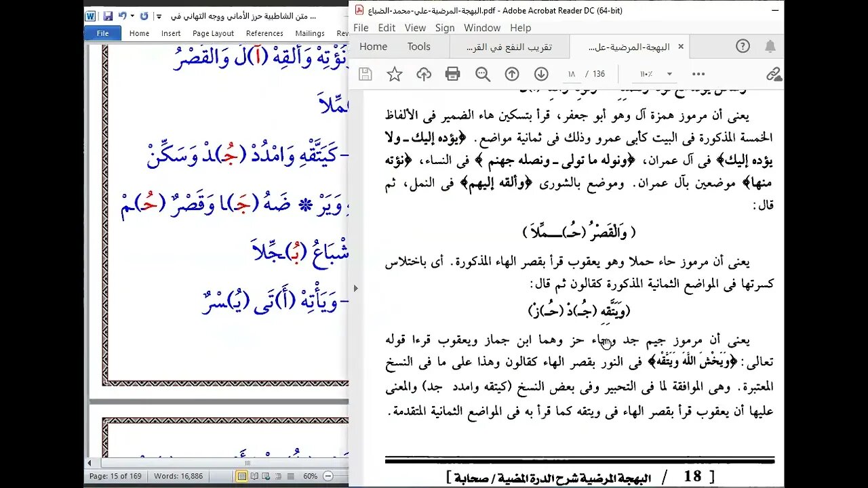This screenshot has height=488, width=868.
Task: Click the Acrobat help question mark icon
Action: pos(743,46)
